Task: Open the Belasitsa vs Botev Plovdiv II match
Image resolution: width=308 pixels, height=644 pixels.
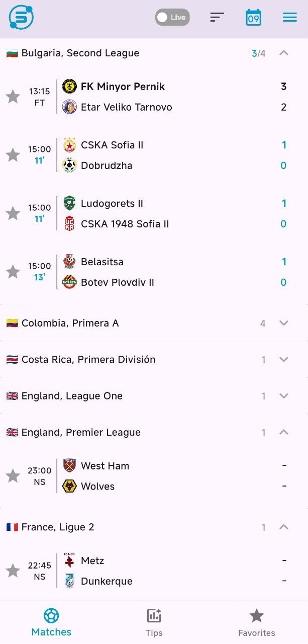Action: 154,272
